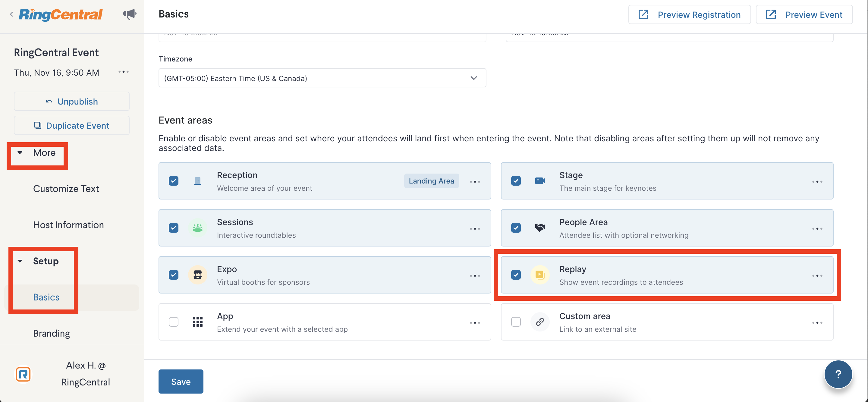The height and width of the screenshot is (402, 868).
Task: Click the RingCentral Event title
Action: 56,52
